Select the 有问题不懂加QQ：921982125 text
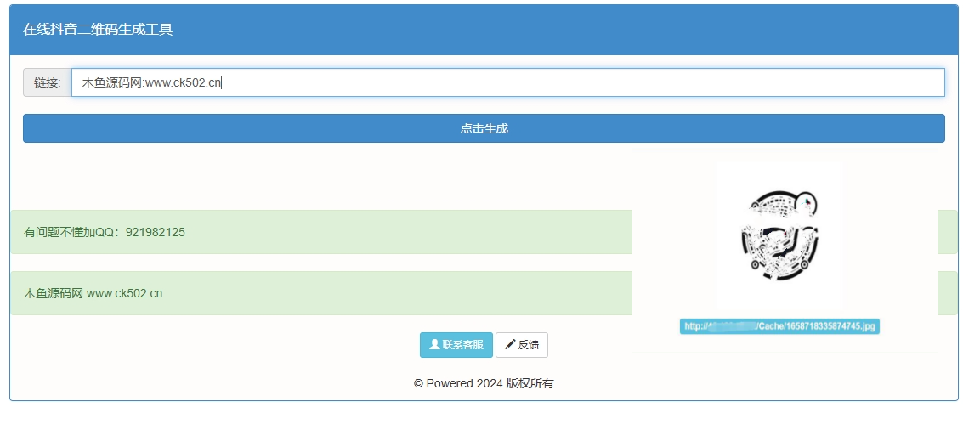Viewport: 980px width, 441px height. (x=105, y=232)
